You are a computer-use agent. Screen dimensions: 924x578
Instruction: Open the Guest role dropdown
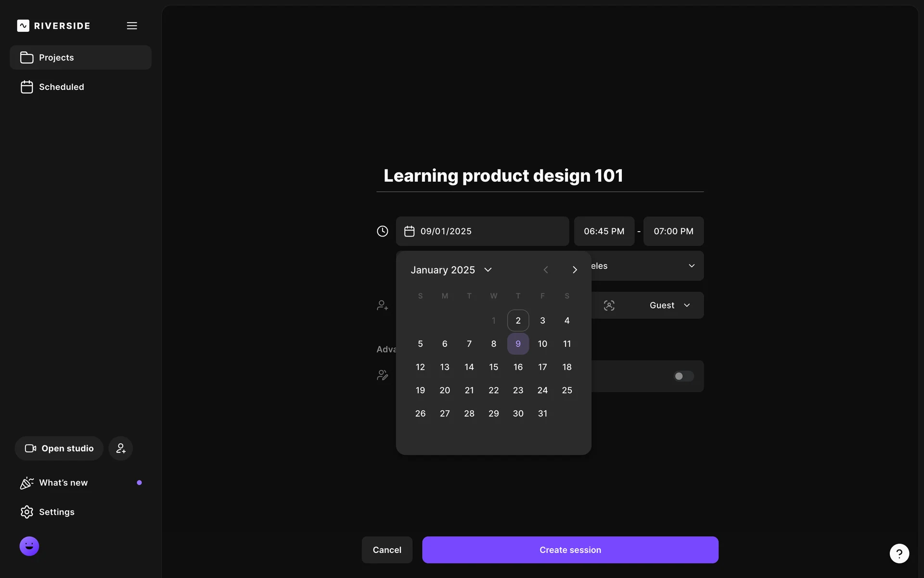tap(670, 305)
